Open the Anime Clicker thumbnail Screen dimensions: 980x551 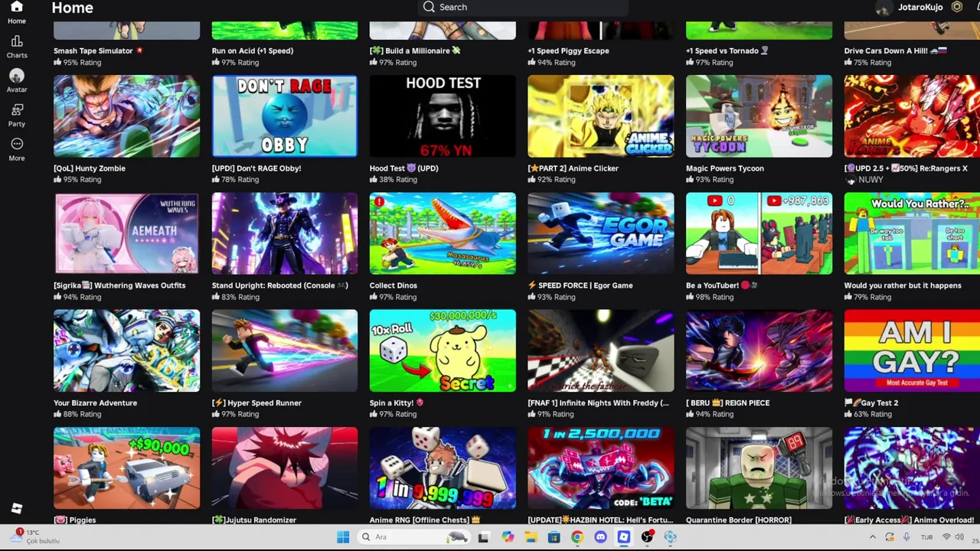[601, 116]
